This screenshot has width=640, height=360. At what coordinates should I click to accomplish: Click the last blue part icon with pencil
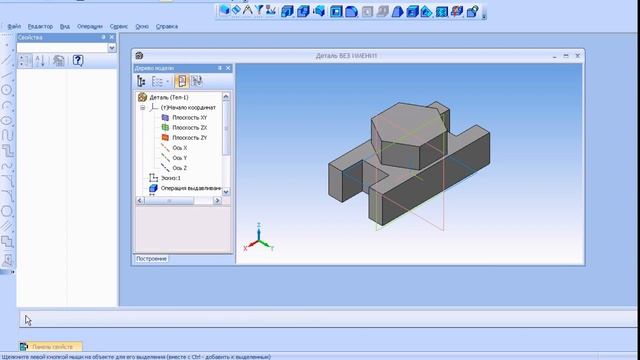(472, 11)
